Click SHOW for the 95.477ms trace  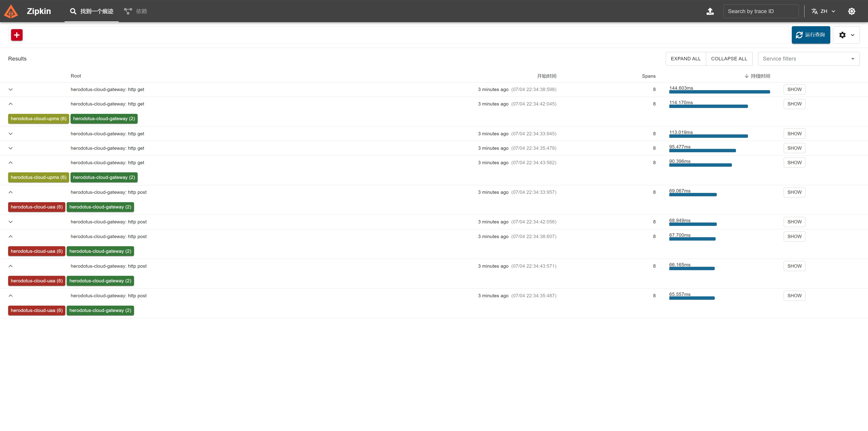pos(794,148)
